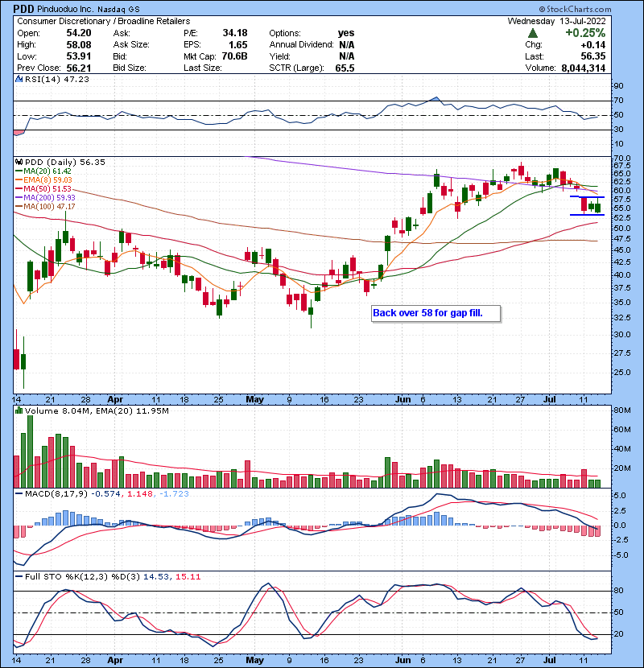Viewport: 644px width, 668px height.
Task: Click the +0.25% percent change
Action: pos(585,33)
